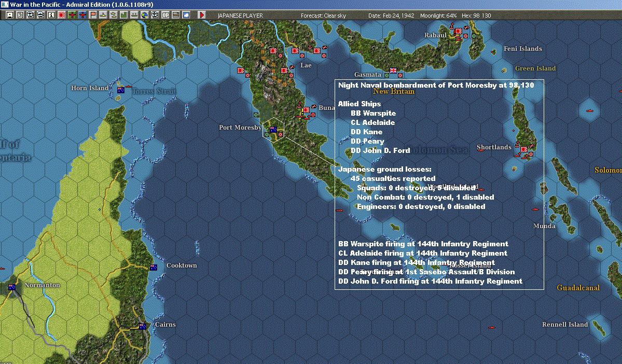The image size is (622, 364).
Task: Select the Australian flag at Normanton
Action: [x=12, y=287]
